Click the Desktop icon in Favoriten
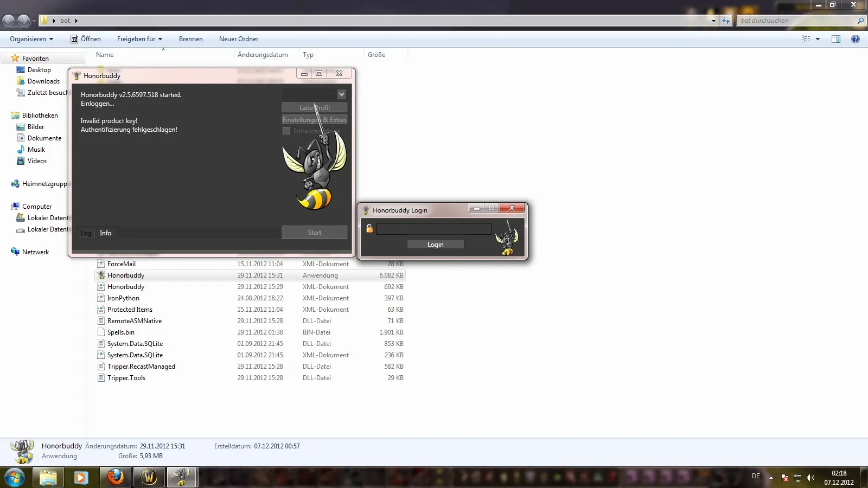This screenshot has height=488, width=868. (x=21, y=70)
